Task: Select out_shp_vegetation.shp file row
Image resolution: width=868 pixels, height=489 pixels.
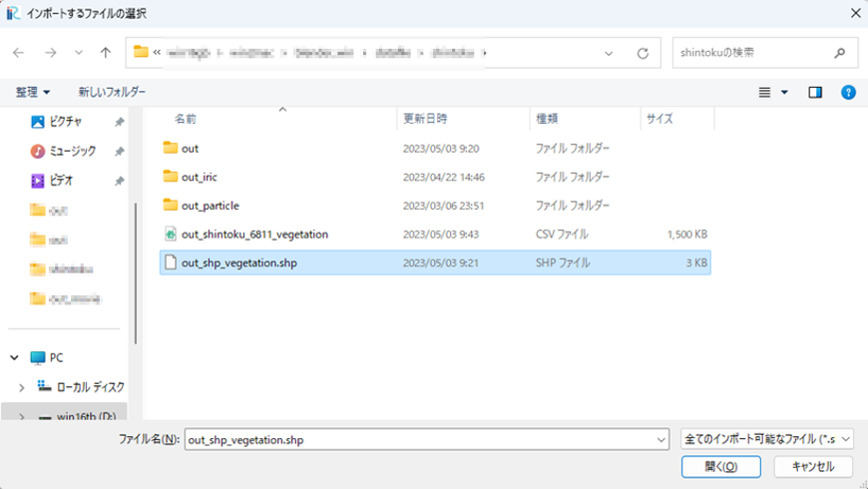Action: pos(435,262)
